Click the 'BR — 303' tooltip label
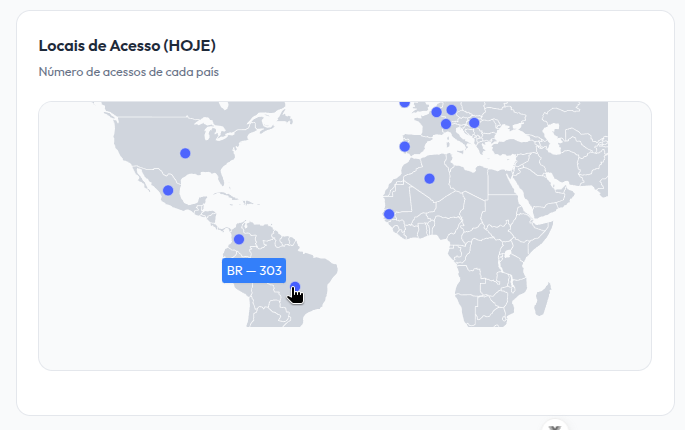The width and height of the screenshot is (685, 430). 255,271
